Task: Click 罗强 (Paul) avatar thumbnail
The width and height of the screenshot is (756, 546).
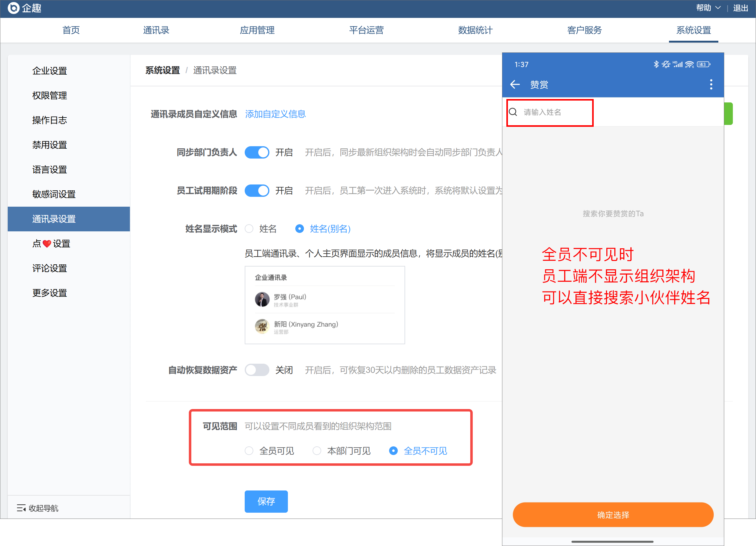Action: [262, 300]
